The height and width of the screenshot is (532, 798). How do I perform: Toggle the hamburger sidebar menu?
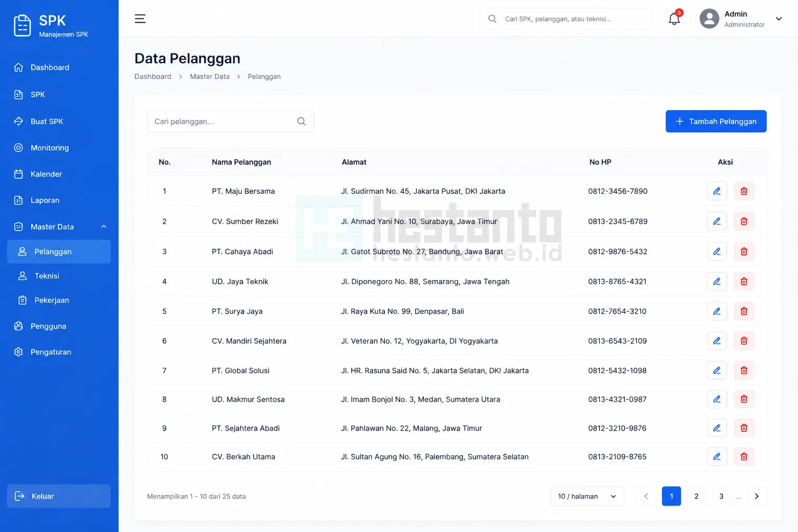[140, 19]
